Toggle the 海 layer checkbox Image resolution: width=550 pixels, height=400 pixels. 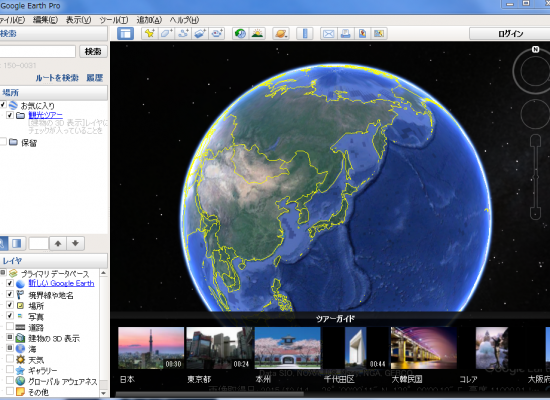(10, 348)
